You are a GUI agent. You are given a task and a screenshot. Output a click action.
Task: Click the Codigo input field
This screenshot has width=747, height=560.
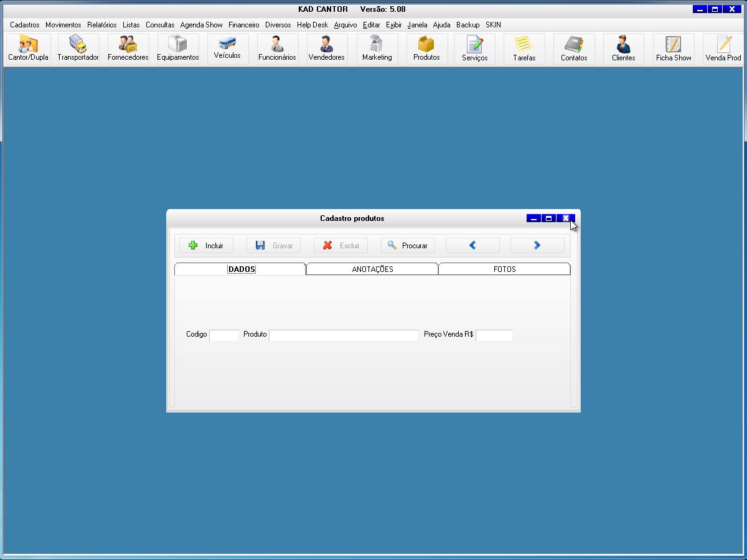(x=224, y=335)
